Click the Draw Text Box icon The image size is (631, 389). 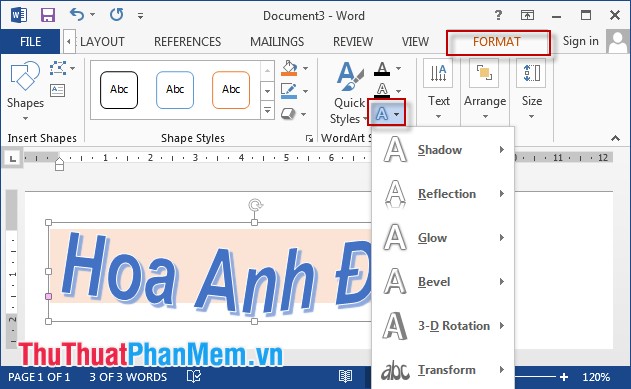58,90
